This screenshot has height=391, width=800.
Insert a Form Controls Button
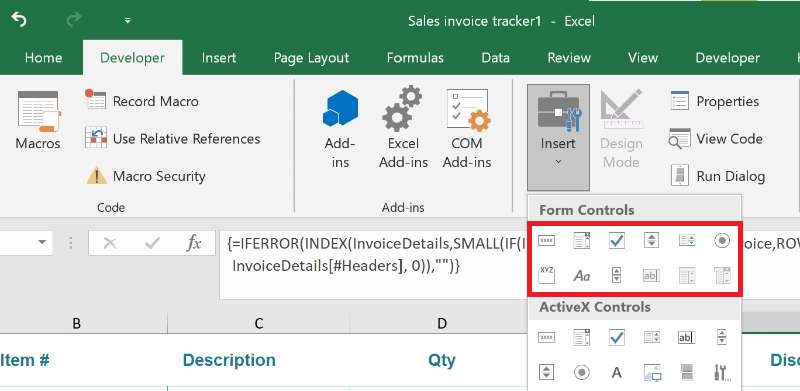pyautogui.click(x=546, y=240)
